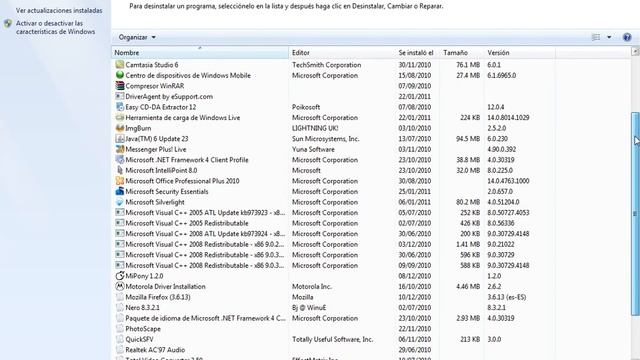Click the Motorola Driver Installation logo icon

[120, 287]
